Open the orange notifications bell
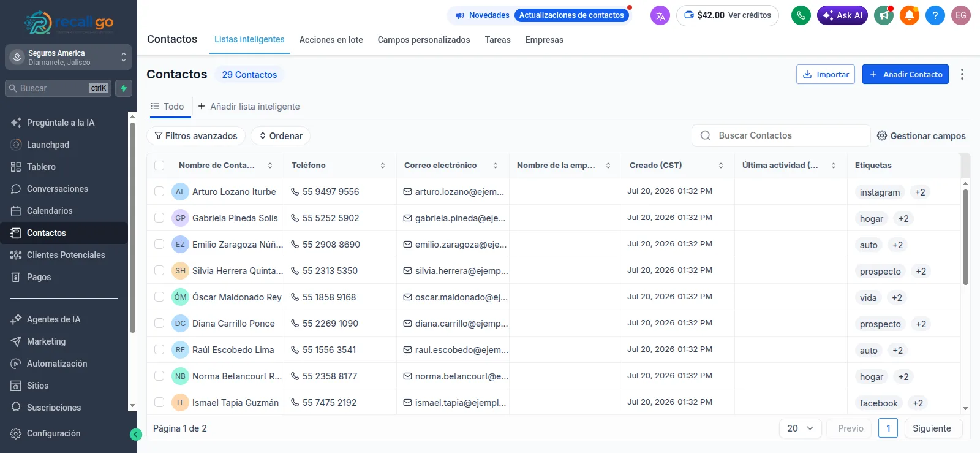The image size is (980, 453). 910,15
